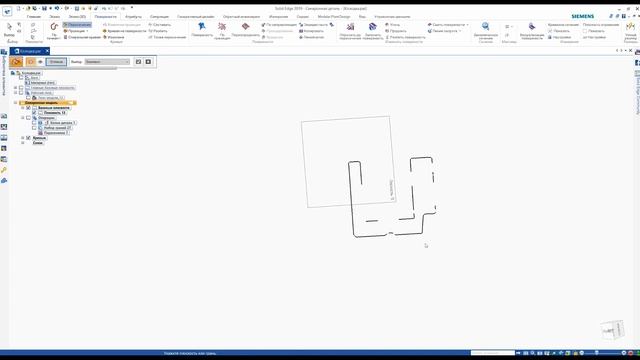
Task: Click the Разбить curve command
Action: click(158, 31)
